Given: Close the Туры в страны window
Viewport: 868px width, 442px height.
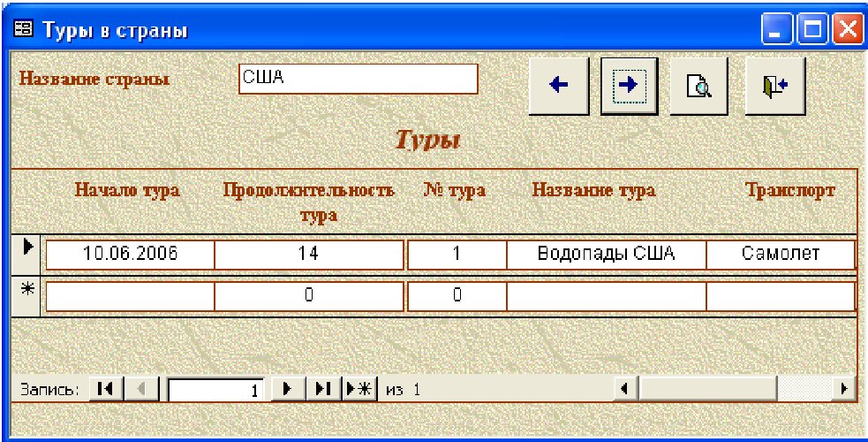Looking at the screenshot, I should [x=847, y=30].
